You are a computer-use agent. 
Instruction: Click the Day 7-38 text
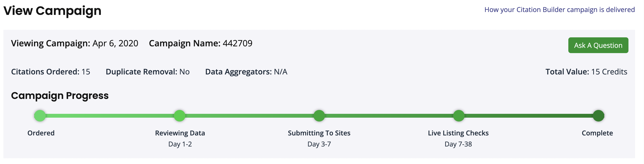(458, 144)
